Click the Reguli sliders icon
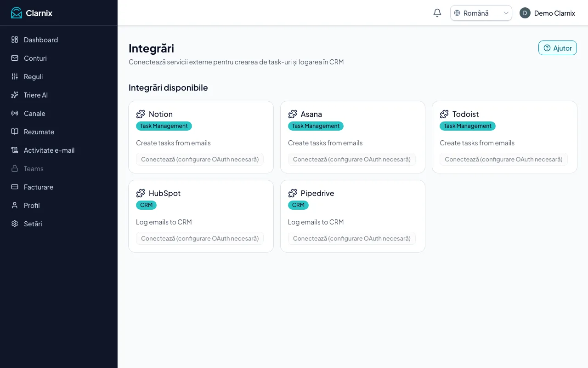The image size is (588, 368). [x=15, y=76]
